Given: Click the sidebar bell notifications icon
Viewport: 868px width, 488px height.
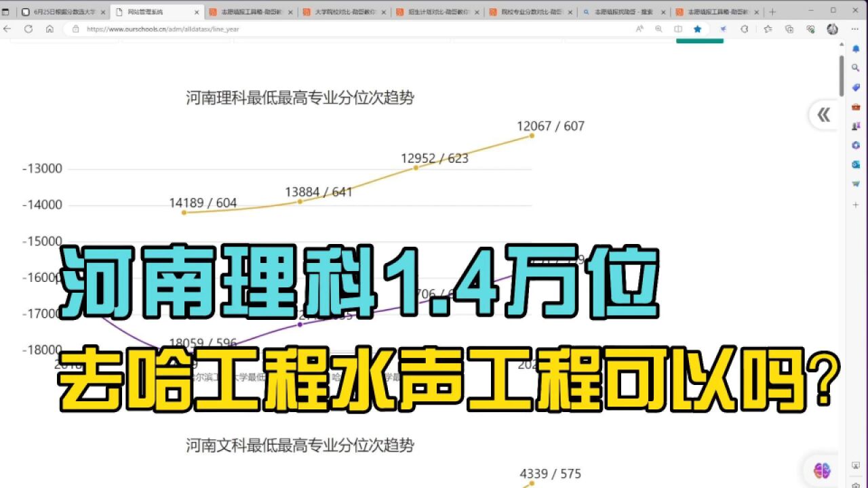Looking at the screenshot, I should coord(856,49).
